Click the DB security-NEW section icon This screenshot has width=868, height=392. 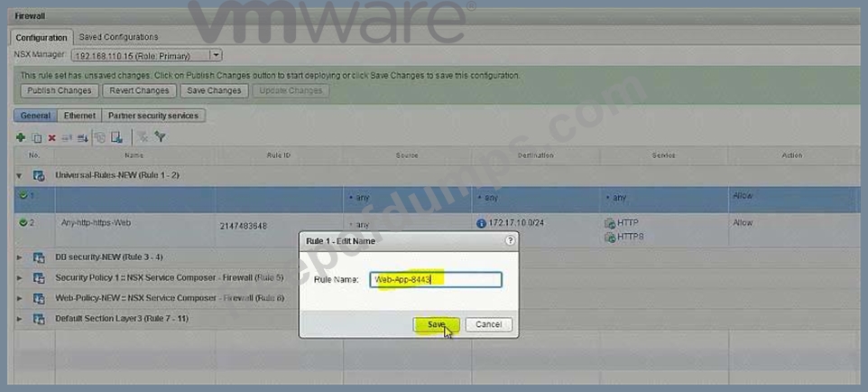click(39, 257)
